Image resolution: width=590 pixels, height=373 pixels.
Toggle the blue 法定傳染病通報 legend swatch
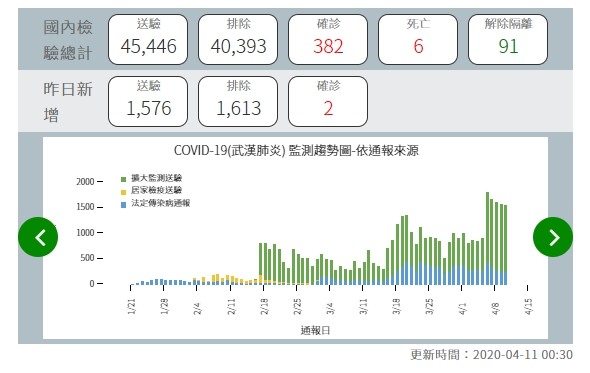(x=123, y=205)
